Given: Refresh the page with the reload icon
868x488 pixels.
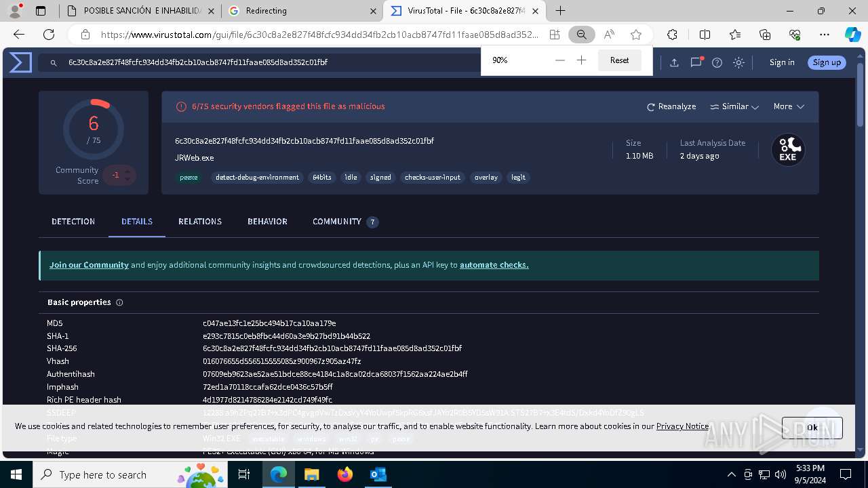Looking at the screenshot, I should pos(49,35).
